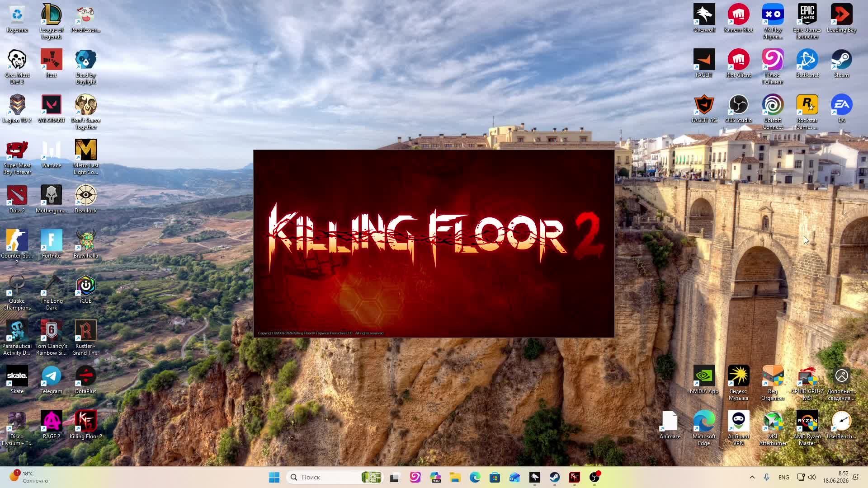This screenshot has width=868, height=488.
Task: Select the Fortnite desktop shortcut
Action: click(51, 244)
